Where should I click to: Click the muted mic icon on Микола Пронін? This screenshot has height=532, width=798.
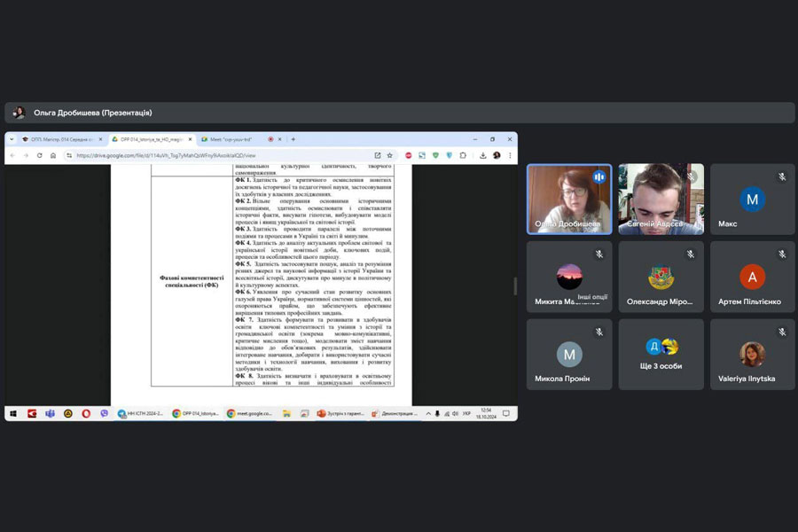pyautogui.click(x=599, y=332)
